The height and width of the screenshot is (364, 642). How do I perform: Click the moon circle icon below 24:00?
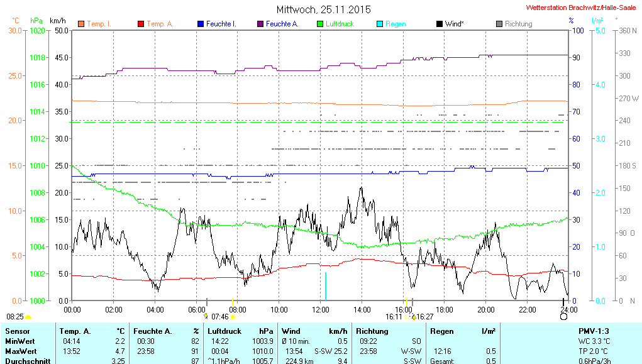pos(563,317)
